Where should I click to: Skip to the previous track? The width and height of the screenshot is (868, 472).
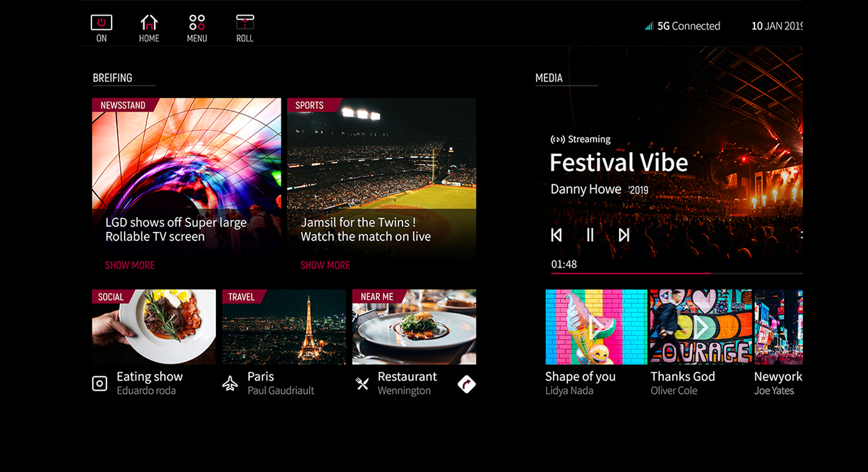click(557, 235)
